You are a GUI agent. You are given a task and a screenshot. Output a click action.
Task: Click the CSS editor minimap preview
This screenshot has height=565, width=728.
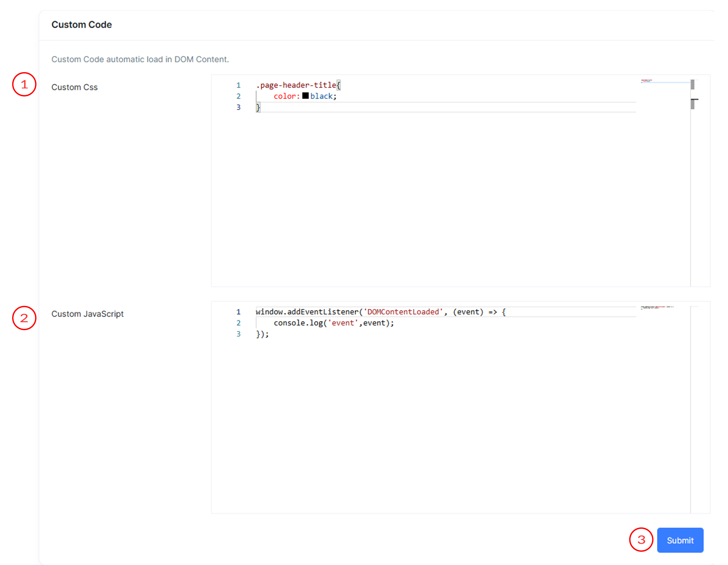[x=647, y=81]
